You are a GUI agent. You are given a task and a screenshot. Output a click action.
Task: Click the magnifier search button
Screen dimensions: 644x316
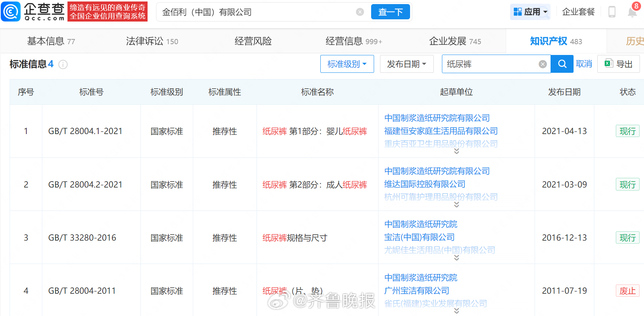tap(562, 64)
